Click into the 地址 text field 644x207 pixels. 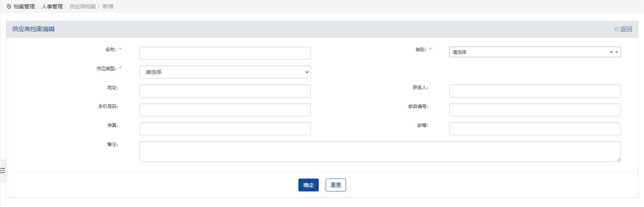pyautogui.click(x=225, y=91)
